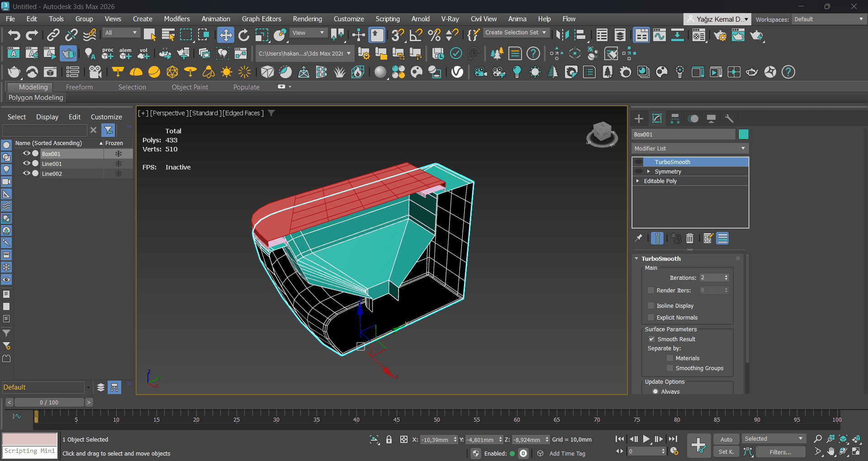
Task: Click the Filters... button
Action: pyautogui.click(x=780, y=452)
